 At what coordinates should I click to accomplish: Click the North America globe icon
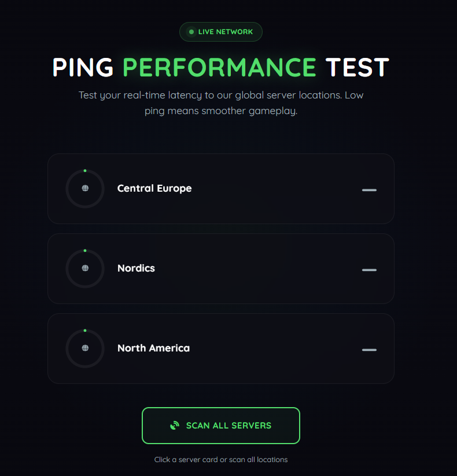pos(85,348)
